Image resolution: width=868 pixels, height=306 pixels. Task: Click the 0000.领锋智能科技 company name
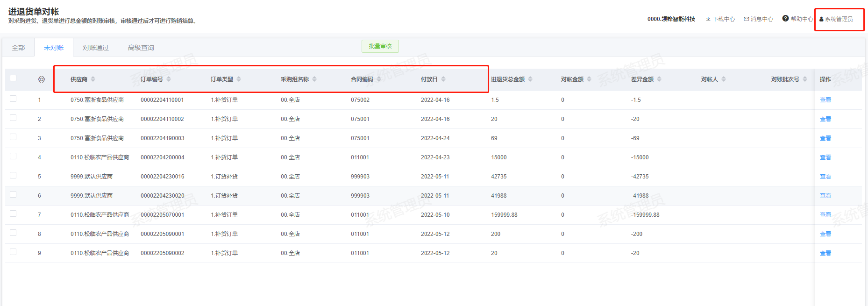671,19
